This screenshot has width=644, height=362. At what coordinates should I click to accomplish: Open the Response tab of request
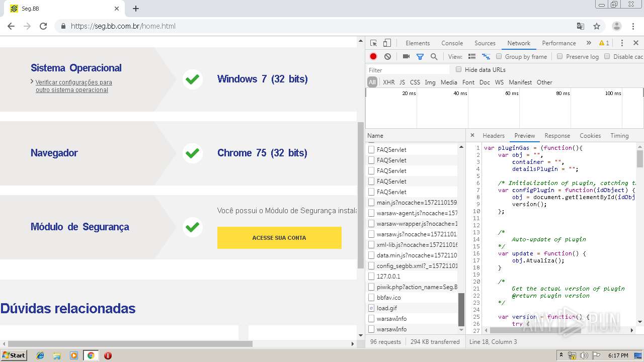pyautogui.click(x=557, y=136)
